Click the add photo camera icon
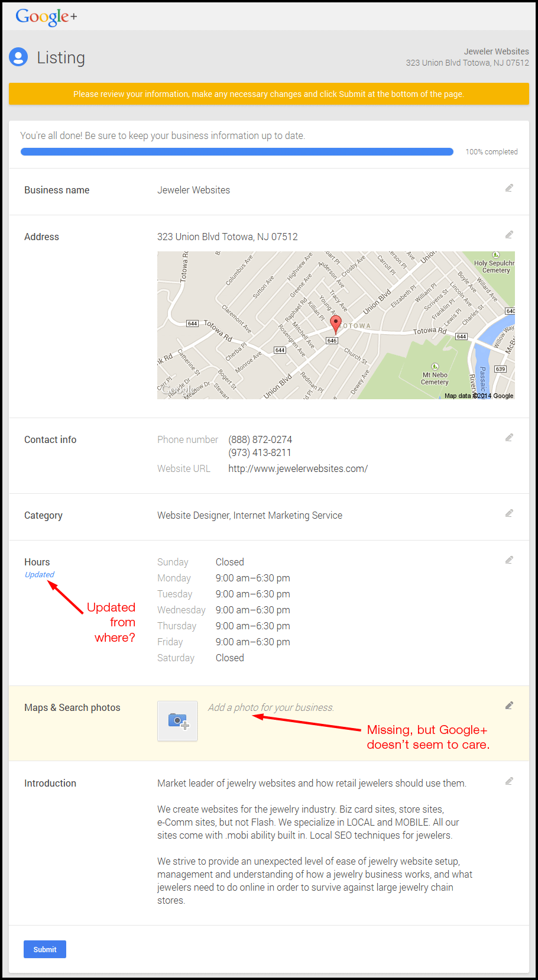538x980 pixels. tap(177, 721)
